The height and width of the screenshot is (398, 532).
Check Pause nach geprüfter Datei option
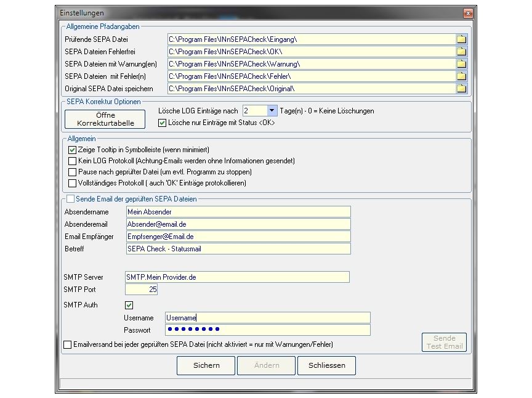[73, 172]
